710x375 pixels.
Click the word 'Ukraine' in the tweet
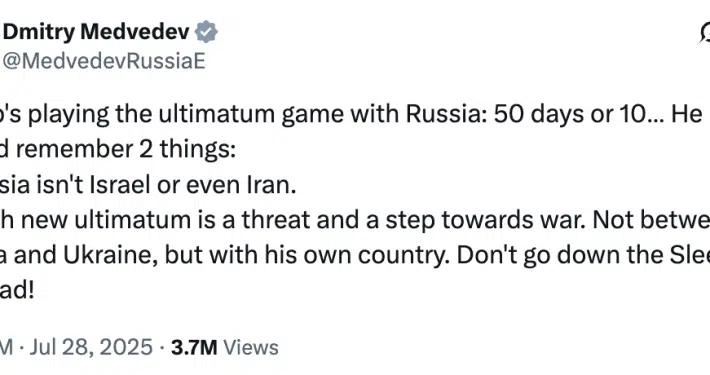pyautogui.click(x=110, y=255)
